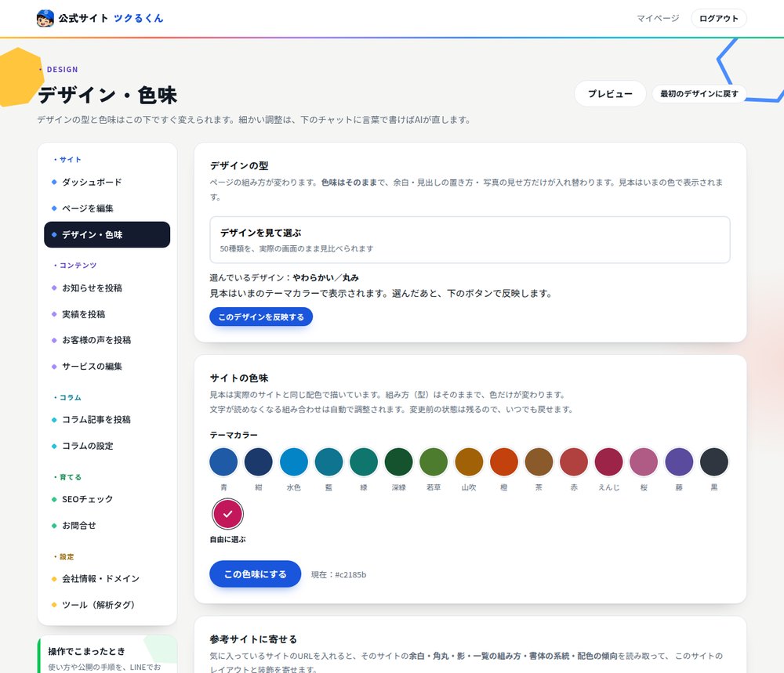The width and height of the screenshot is (784, 673).
Task: Open お問合せ in the sidebar
Action: click(107, 526)
